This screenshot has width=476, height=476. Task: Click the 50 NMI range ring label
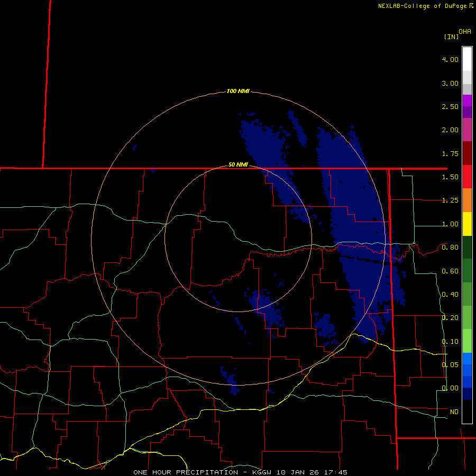pyautogui.click(x=238, y=165)
